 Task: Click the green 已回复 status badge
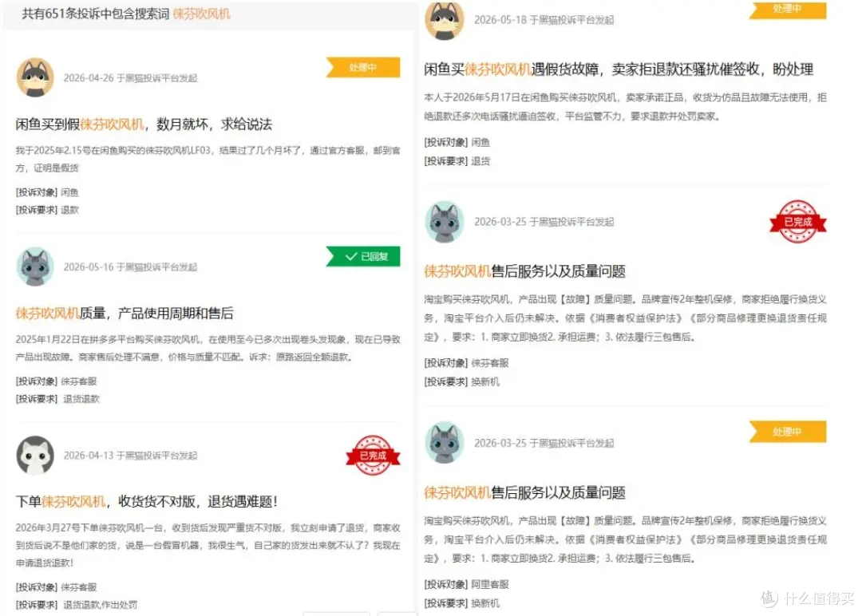(x=363, y=257)
